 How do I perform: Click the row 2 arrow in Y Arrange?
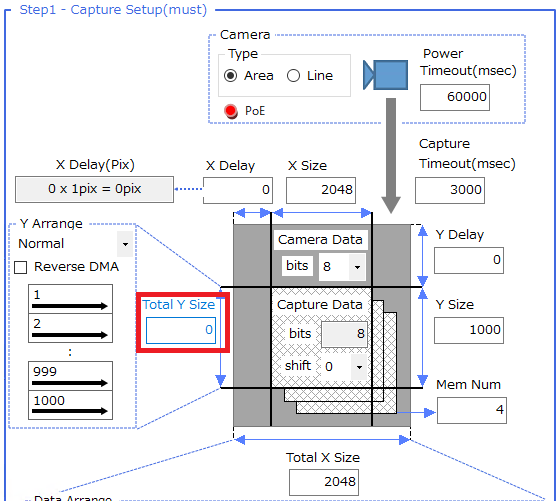pos(70,335)
